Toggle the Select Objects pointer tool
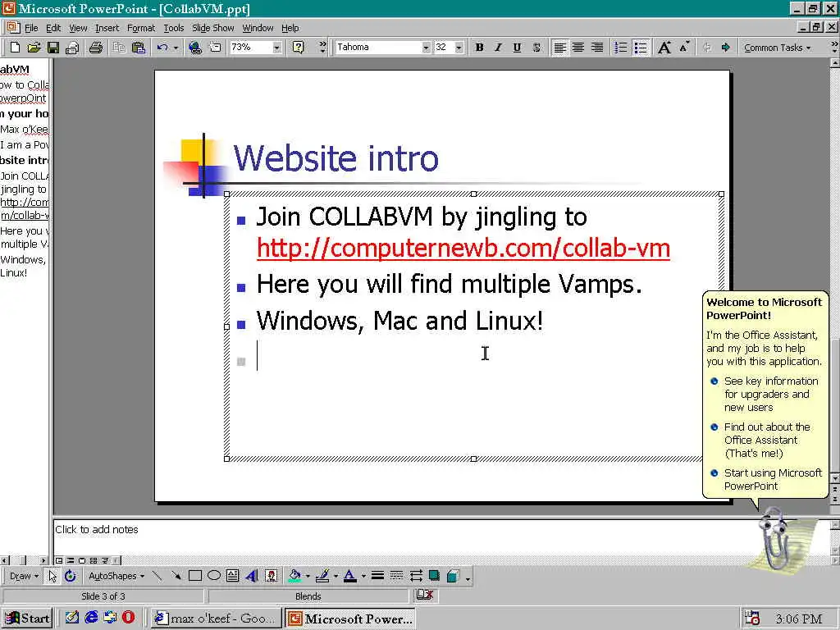The width and height of the screenshot is (840, 630). point(52,576)
